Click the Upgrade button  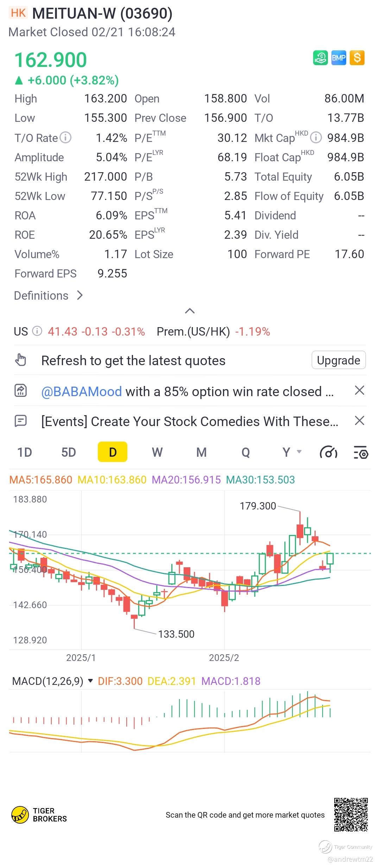pos(338,360)
